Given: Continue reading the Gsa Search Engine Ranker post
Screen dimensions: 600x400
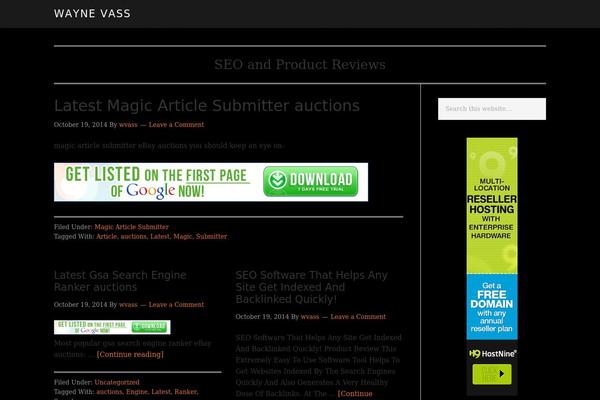Looking at the screenshot, I should coord(130,354).
